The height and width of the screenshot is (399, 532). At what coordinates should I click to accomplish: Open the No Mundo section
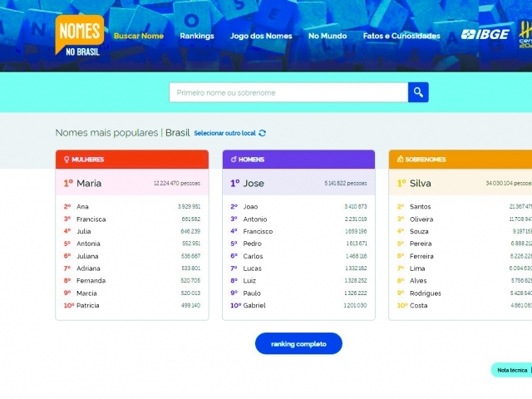[x=328, y=36]
